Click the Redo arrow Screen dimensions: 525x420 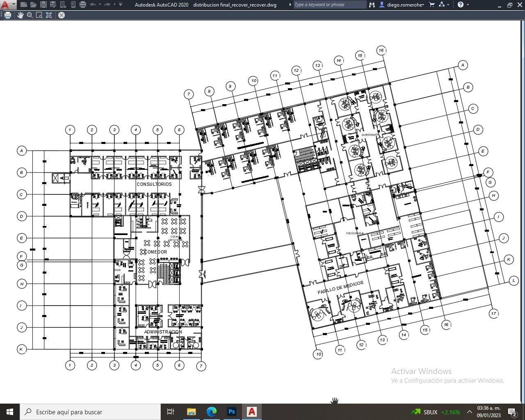(x=107, y=5)
